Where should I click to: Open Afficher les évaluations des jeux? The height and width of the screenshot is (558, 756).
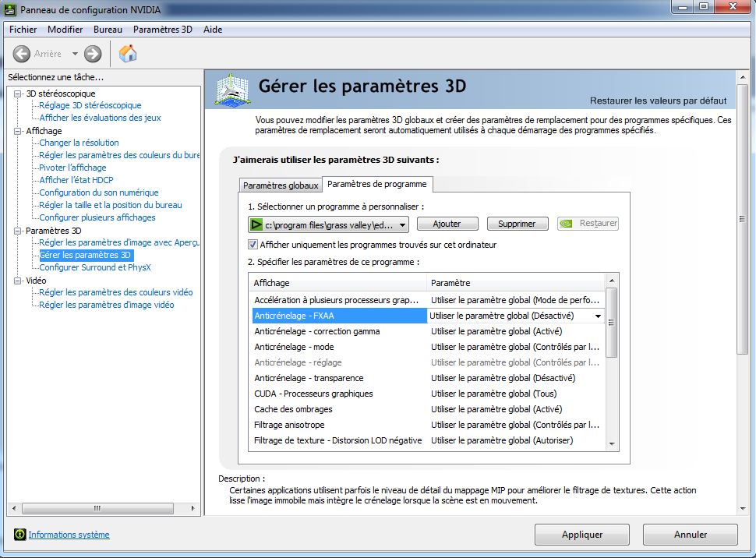[101, 118]
